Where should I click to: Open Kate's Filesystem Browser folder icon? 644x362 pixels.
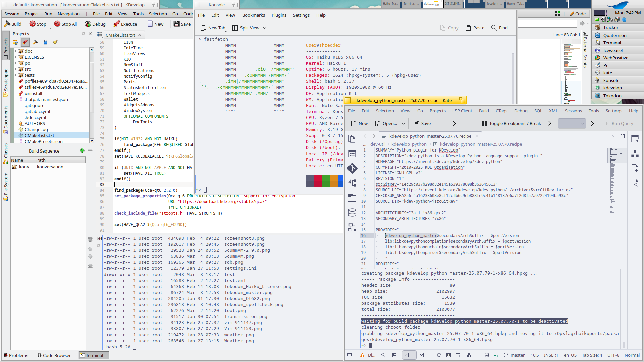click(352, 198)
